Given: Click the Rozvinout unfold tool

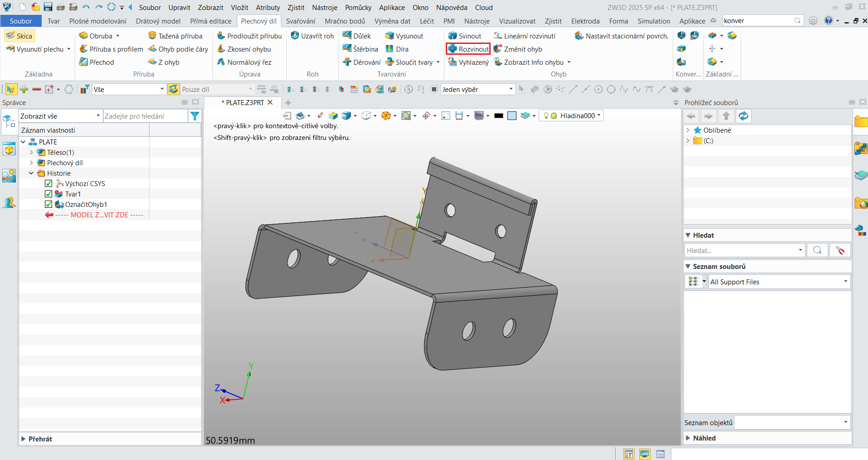Looking at the screenshot, I should tap(468, 49).
